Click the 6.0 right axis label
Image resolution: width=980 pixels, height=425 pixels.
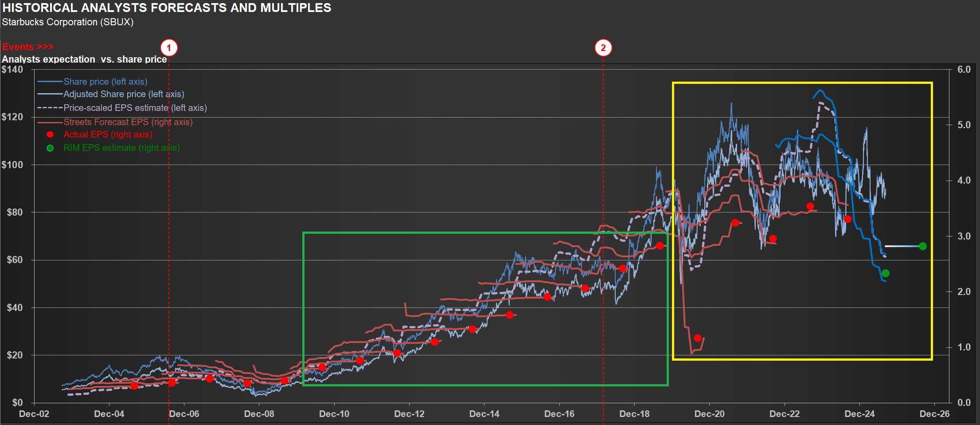964,70
